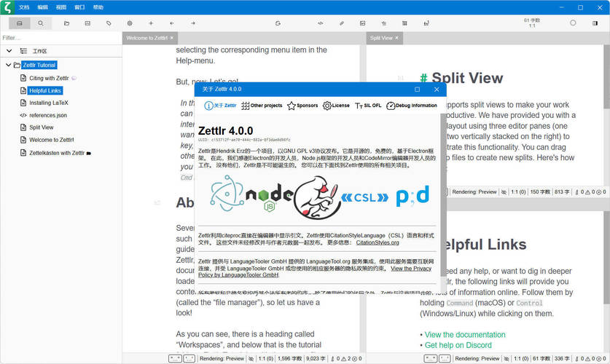
Task: Click the insert table grid icon
Action: tap(404, 23)
